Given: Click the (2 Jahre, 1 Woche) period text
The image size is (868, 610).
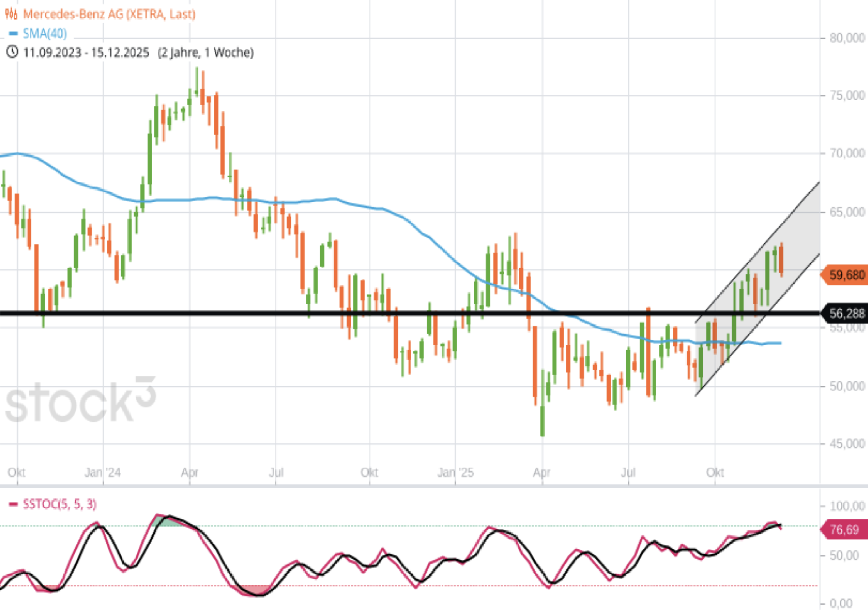Looking at the screenshot, I should pyautogui.click(x=206, y=53).
